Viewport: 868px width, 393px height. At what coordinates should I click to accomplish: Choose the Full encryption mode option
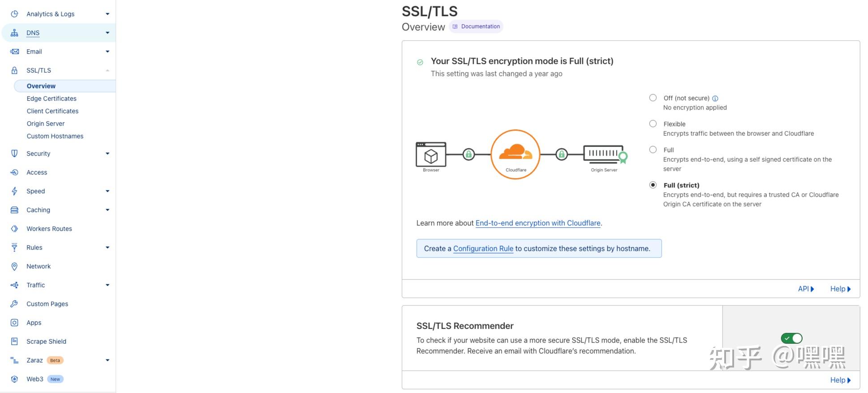[653, 150]
